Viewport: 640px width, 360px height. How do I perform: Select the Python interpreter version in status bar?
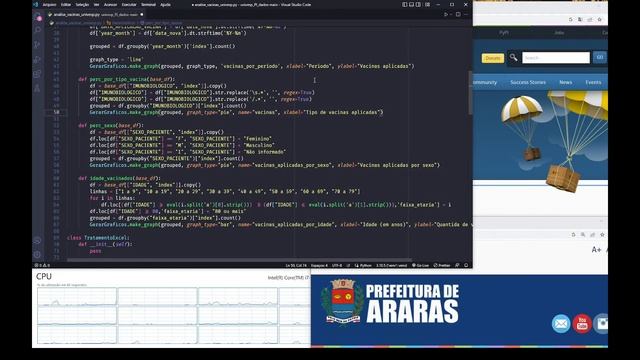click(x=391, y=265)
